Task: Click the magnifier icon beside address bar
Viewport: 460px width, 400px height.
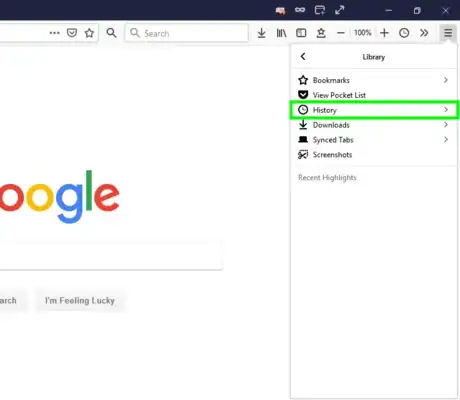Action: [x=111, y=33]
